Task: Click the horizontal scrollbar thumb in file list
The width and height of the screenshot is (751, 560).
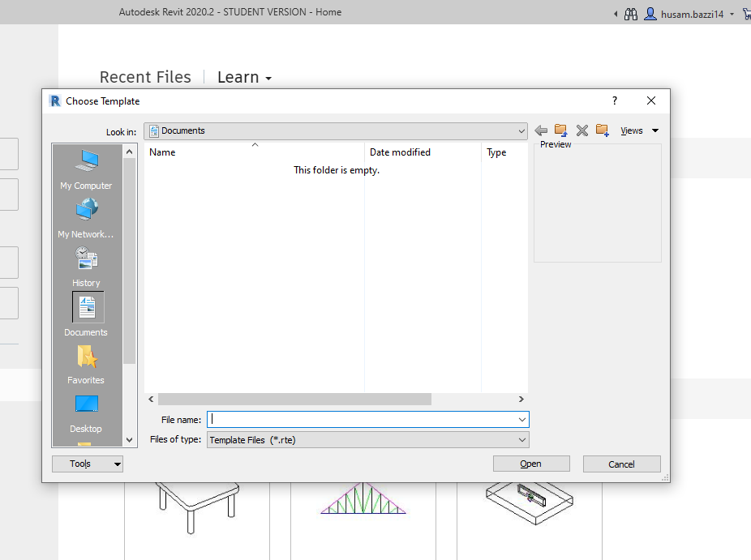Action: tap(294, 400)
